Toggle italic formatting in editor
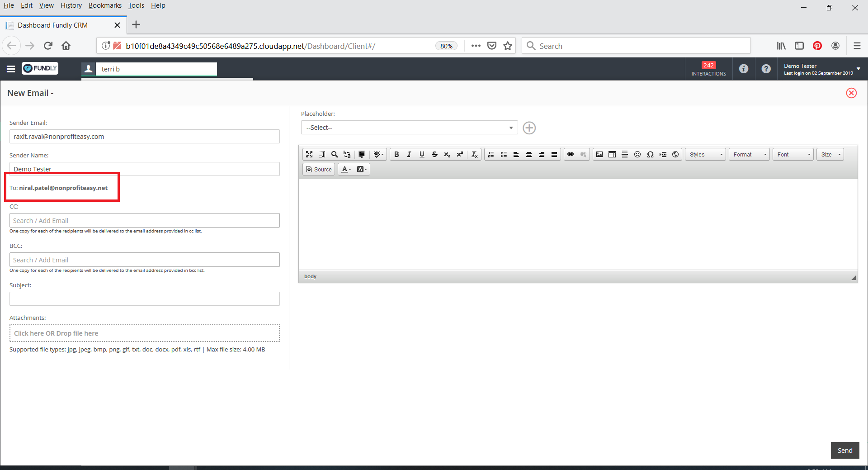 click(x=409, y=154)
